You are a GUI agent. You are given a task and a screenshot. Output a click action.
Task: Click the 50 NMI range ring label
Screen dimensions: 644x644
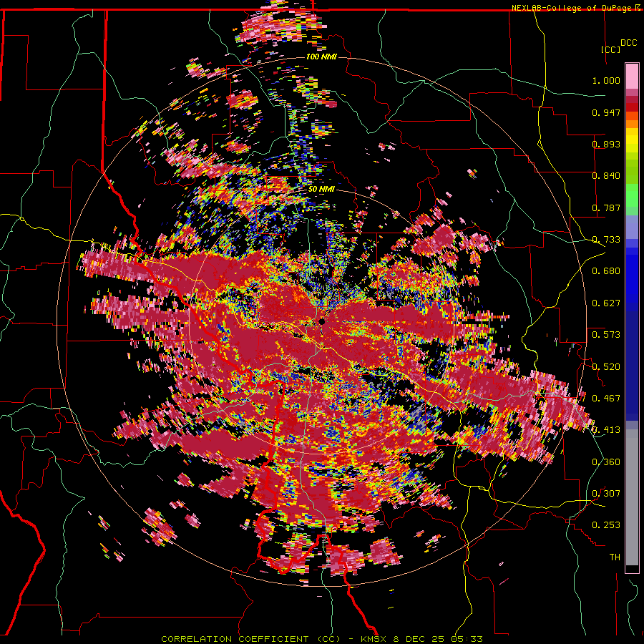(321, 189)
